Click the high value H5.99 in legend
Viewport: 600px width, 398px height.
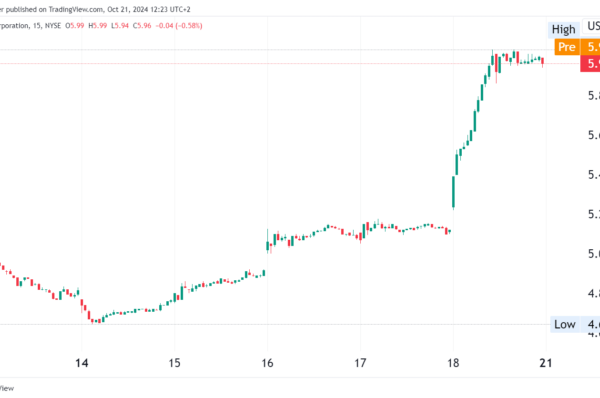click(x=98, y=26)
